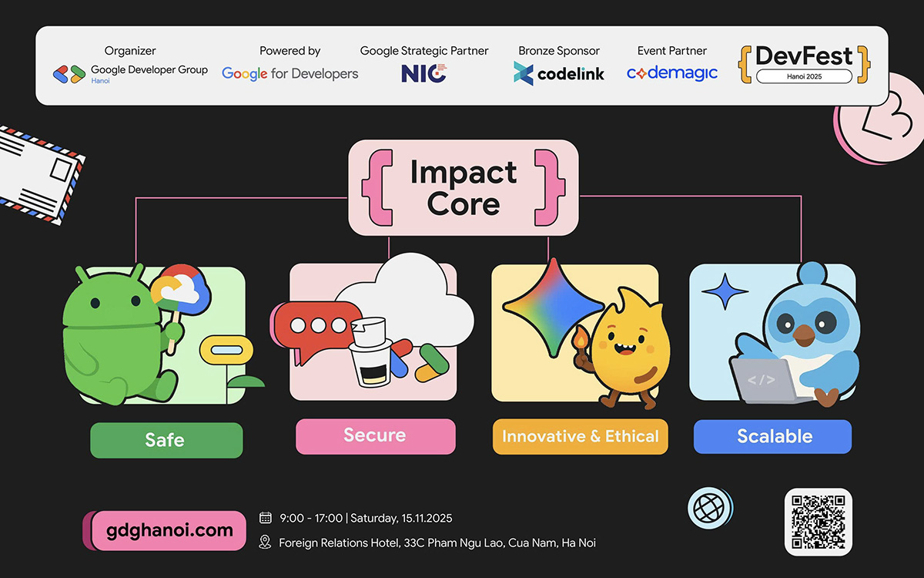Screen dimensions: 924x578
Task: Click the Foreign Relations Hotel address text
Action: [437, 543]
